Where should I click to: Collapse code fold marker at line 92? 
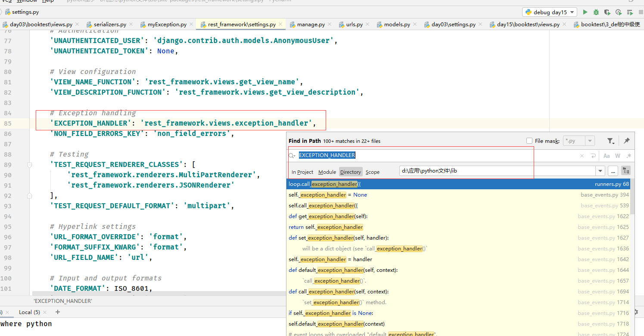tap(29, 196)
